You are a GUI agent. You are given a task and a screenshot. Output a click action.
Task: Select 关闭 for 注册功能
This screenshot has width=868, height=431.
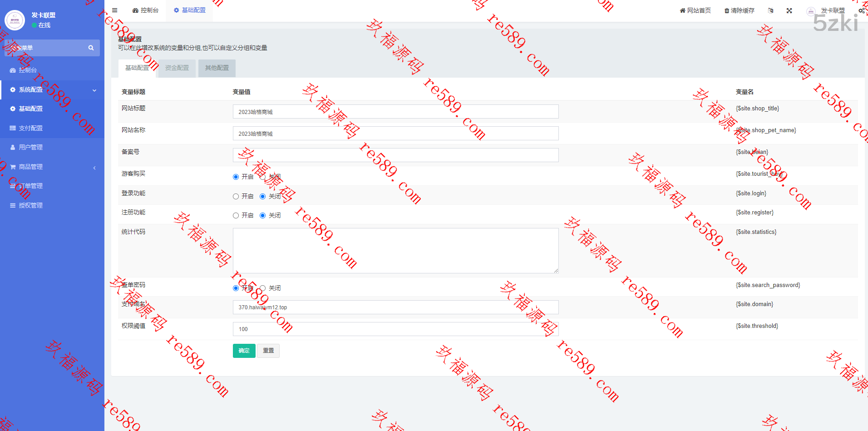[x=262, y=216]
